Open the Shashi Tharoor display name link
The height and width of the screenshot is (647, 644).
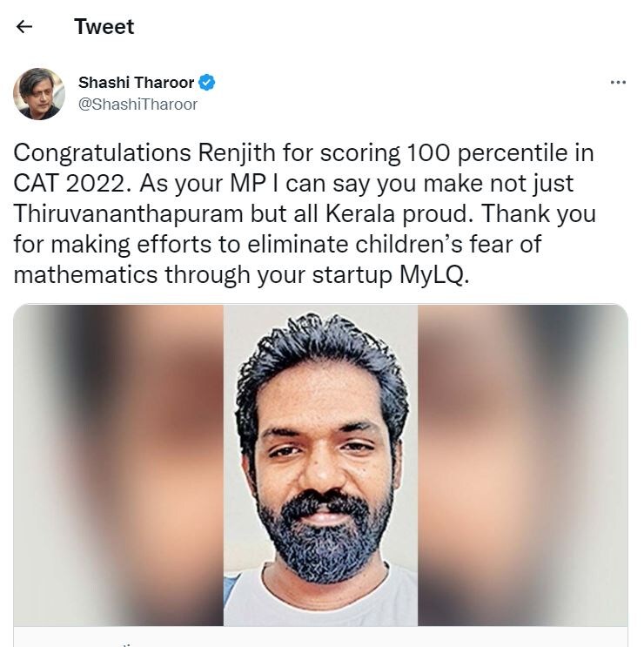pos(136,83)
